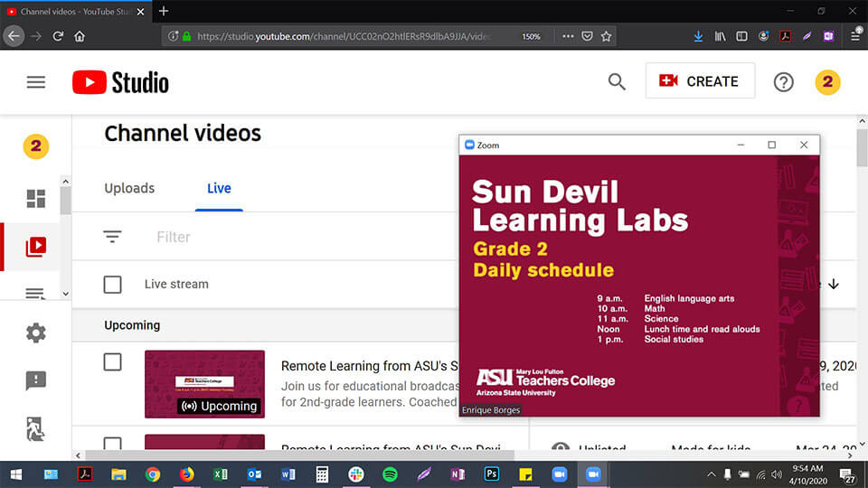
Task: Click the 'Enrique Borges' name label in Zoom
Action: click(x=490, y=410)
